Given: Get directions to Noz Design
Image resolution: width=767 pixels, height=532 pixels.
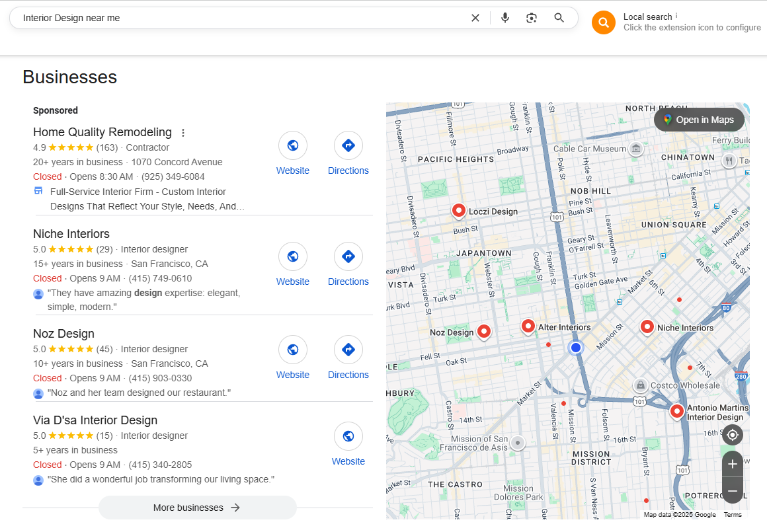Looking at the screenshot, I should [348, 358].
